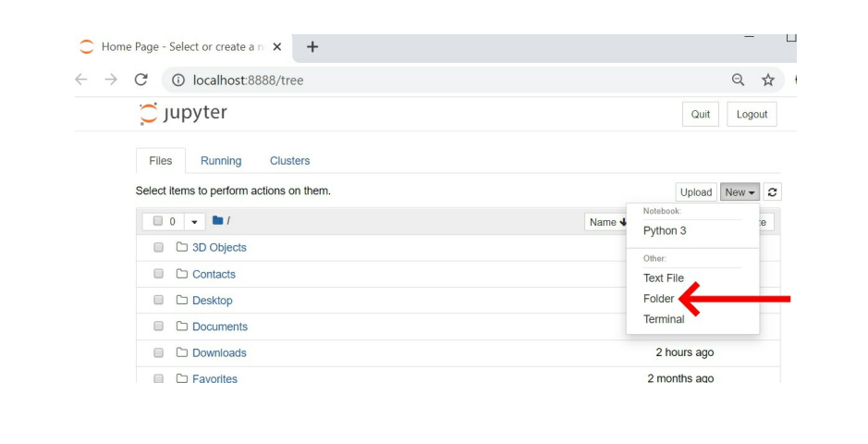Image resolution: width=868 pixels, height=444 pixels.
Task: Refresh the notebook list with the refresh icon
Action: 772,192
